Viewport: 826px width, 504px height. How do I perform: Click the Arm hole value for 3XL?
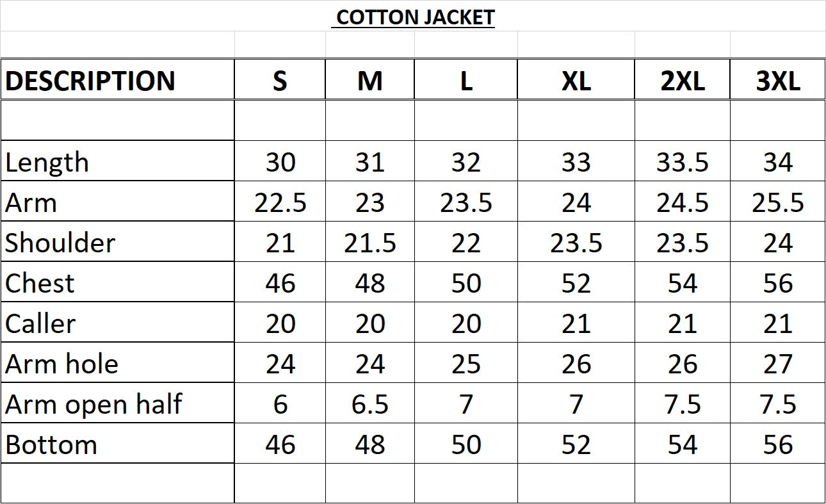[x=777, y=364]
